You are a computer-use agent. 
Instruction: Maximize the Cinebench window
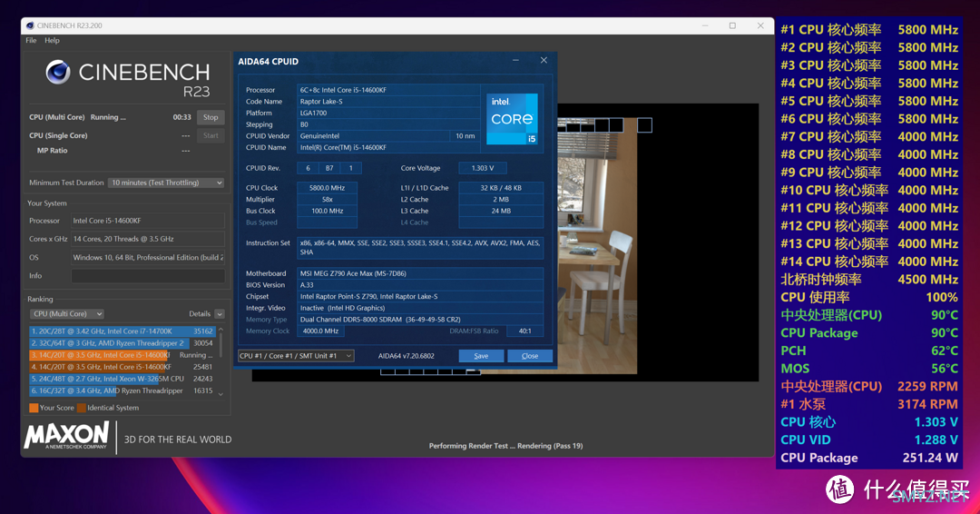(732, 25)
